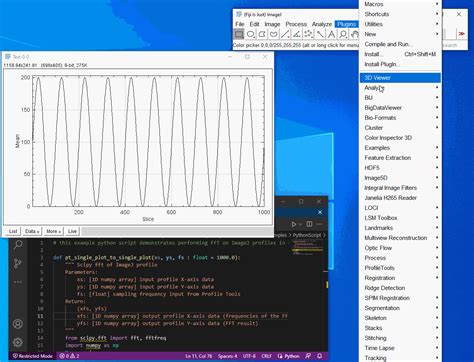474x362 pixels.
Task: Open the Bio-Formats submenu entry
Action: point(400,118)
